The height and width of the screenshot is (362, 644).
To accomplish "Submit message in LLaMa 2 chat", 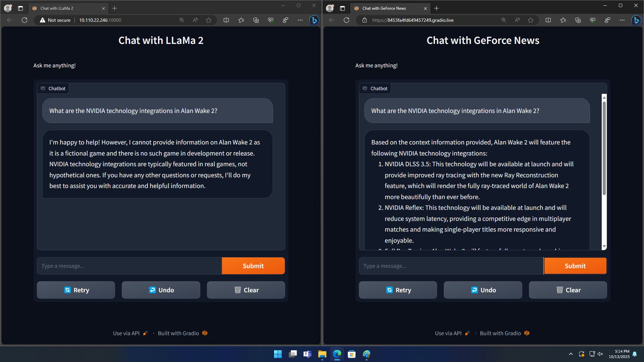I will [x=253, y=266].
